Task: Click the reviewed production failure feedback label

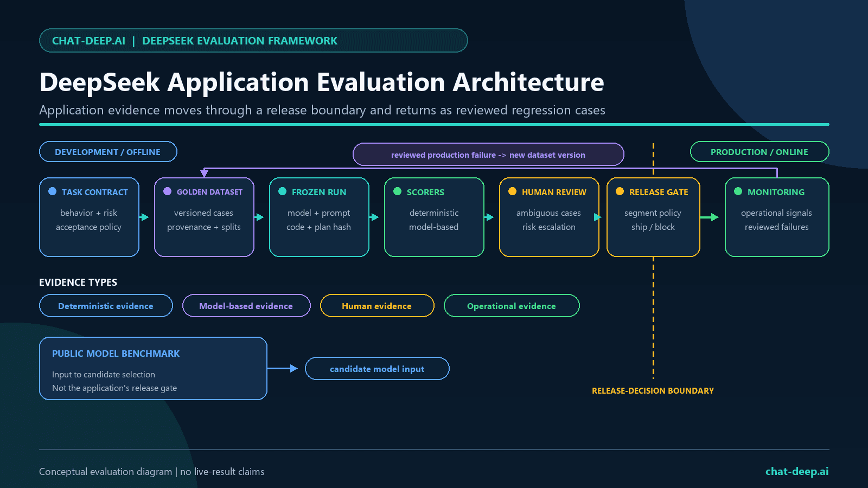Action: click(488, 155)
